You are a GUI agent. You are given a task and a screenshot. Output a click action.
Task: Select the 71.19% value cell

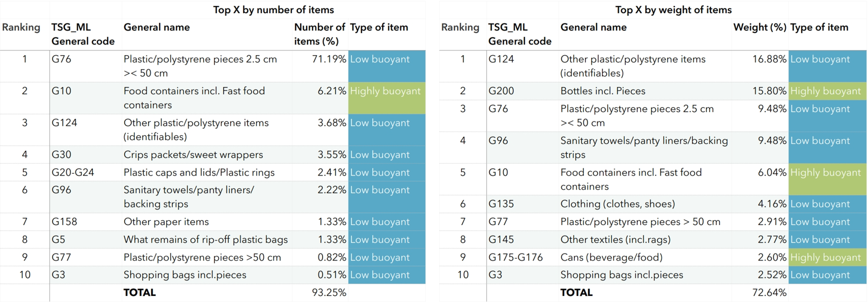pos(329,59)
